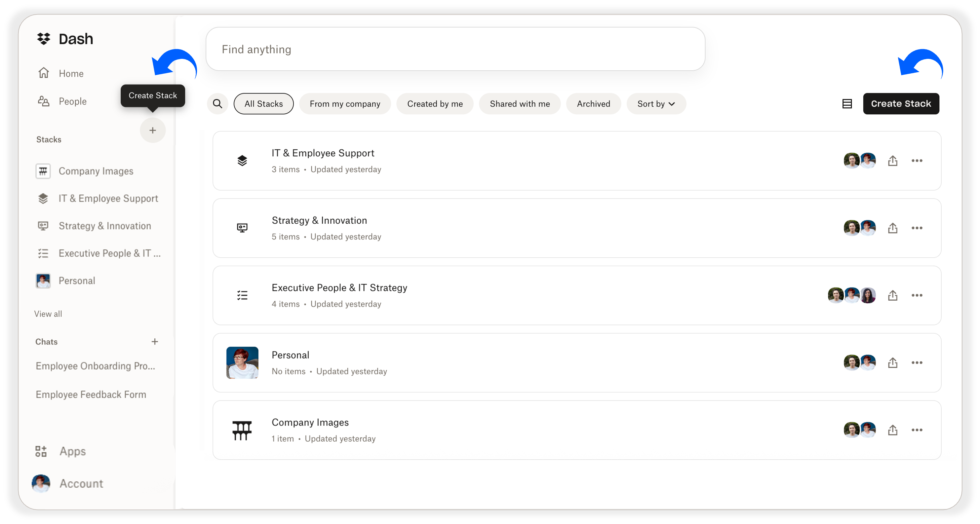
Task: Open the options menu for Personal stack
Action: coord(917,362)
